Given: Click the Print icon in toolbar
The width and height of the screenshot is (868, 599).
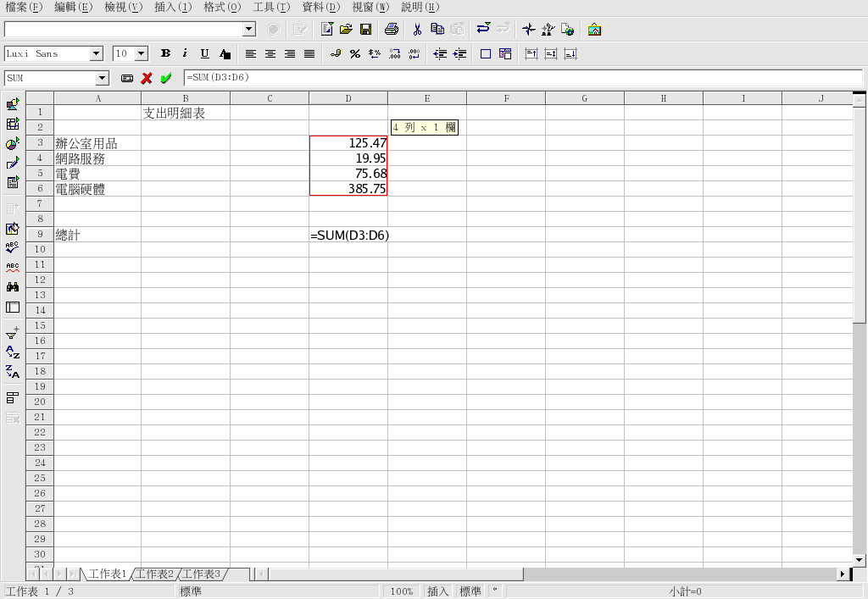Looking at the screenshot, I should coord(391,30).
